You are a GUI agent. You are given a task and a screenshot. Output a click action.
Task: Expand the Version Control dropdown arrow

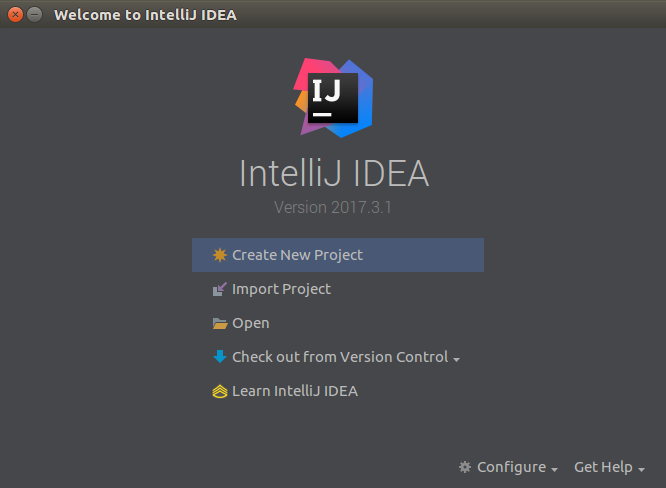456,360
